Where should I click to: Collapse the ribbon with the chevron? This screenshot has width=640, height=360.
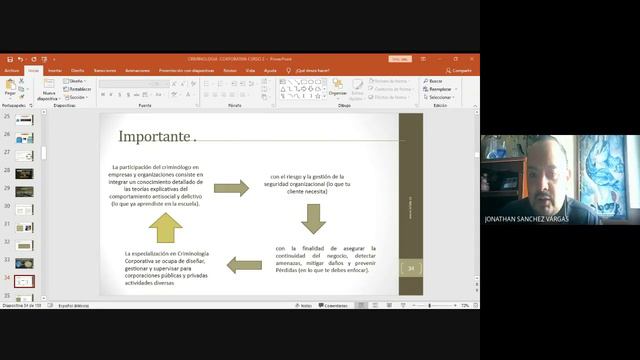click(x=475, y=106)
